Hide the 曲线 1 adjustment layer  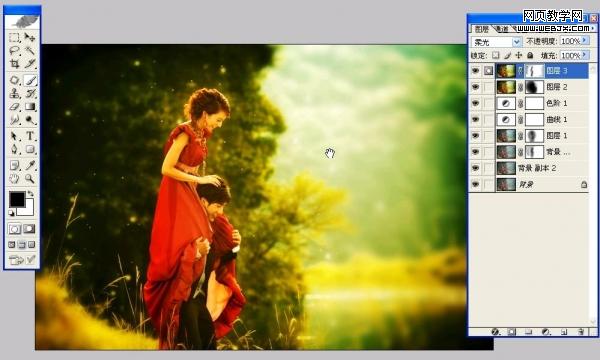point(476,119)
